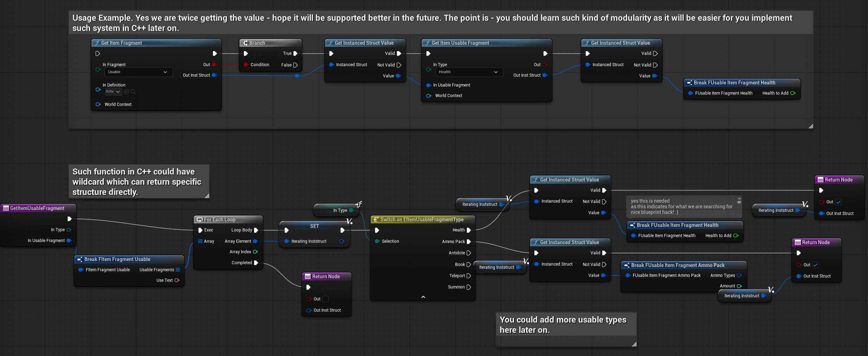Uncheck Out on Return Node after Health branch
868x356 pixels.
pyautogui.click(x=838, y=202)
